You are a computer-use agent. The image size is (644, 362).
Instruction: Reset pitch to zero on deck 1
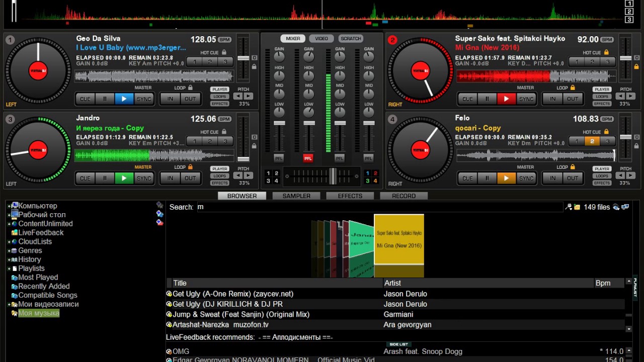click(x=254, y=58)
